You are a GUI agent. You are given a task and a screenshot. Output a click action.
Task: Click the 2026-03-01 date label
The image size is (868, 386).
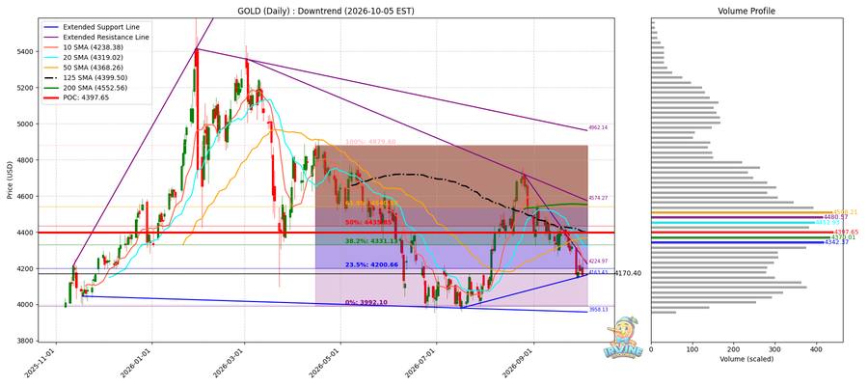(x=230, y=363)
